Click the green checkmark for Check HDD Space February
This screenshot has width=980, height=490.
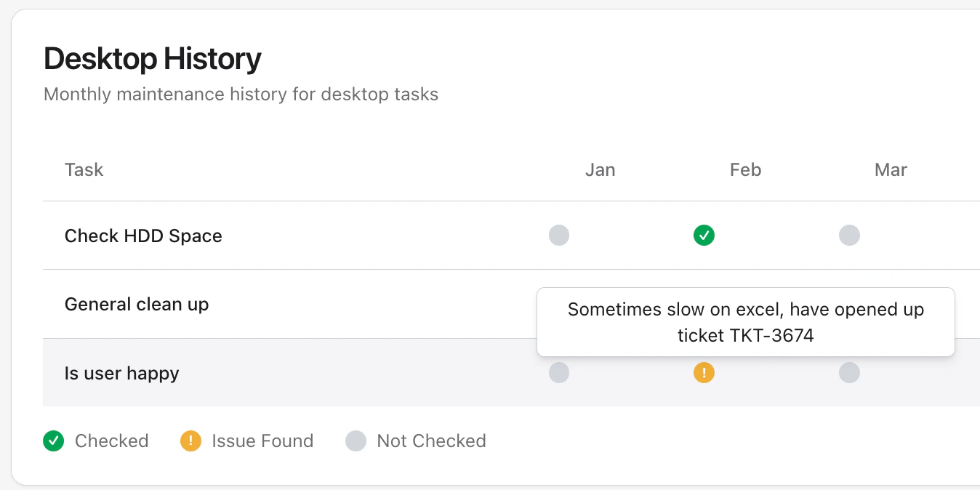704,235
